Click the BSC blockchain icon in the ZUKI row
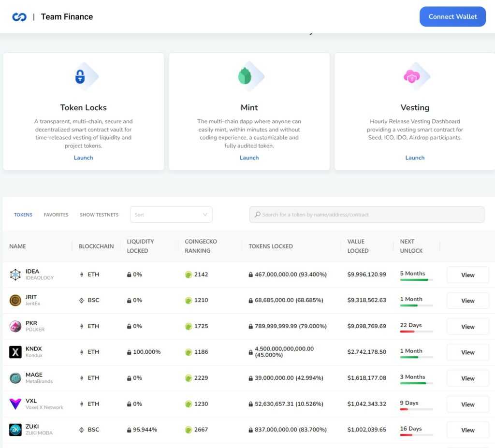Image resolution: width=495 pixels, height=448 pixels. 82,430
